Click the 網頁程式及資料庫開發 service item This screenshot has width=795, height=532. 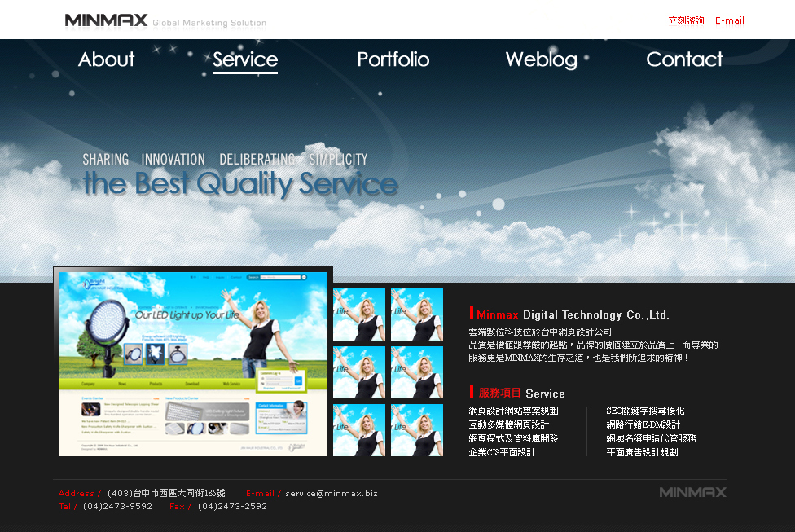click(513, 438)
